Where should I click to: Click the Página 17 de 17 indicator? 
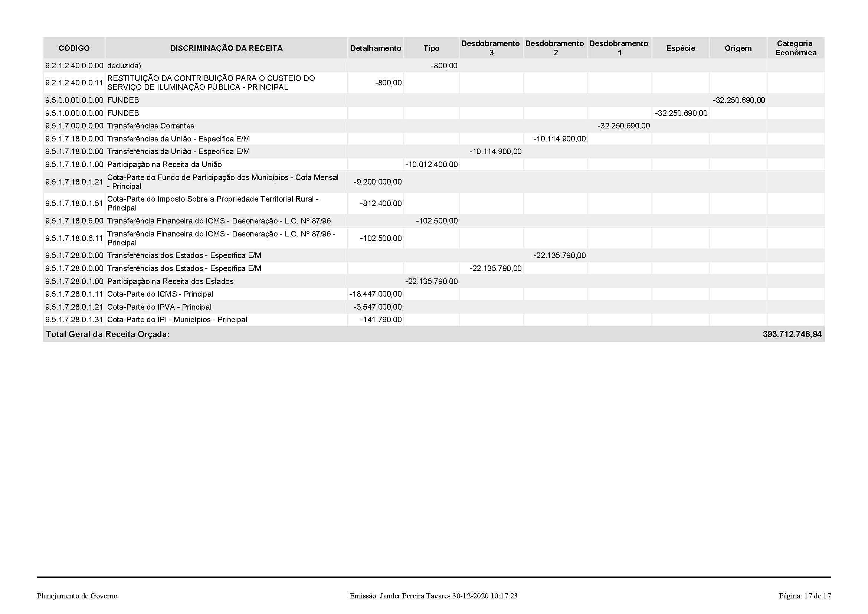pyautogui.click(x=805, y=596)
